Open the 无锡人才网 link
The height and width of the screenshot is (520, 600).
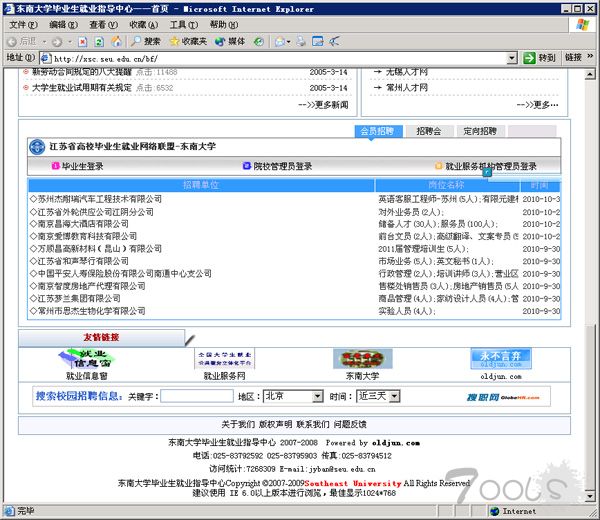tap(407, 72)
